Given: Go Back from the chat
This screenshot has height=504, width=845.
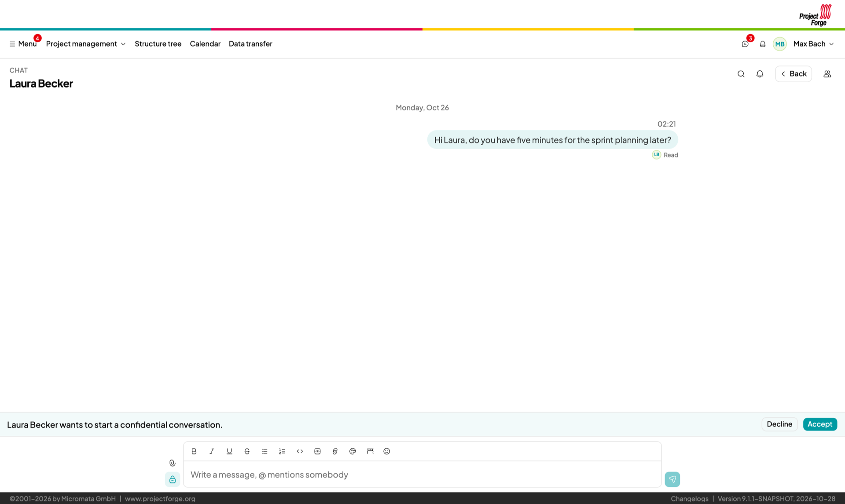Looking at the screenshot, I should (x=794, y=74).
